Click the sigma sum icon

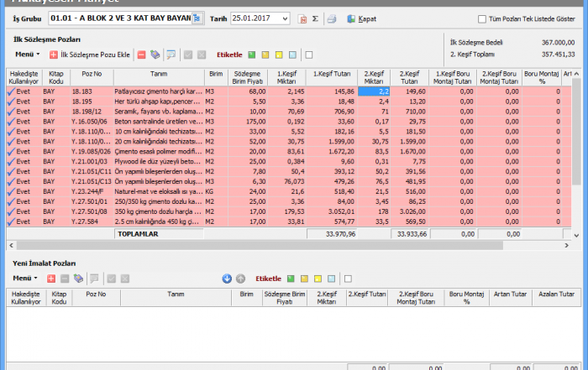[315, 18]
